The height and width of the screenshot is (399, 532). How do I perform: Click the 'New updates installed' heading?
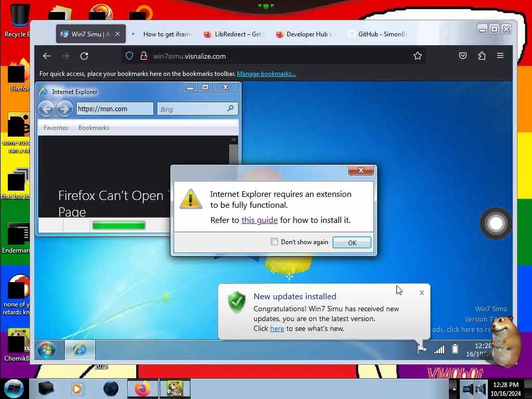pyautogui.click(x=295, y=296)
